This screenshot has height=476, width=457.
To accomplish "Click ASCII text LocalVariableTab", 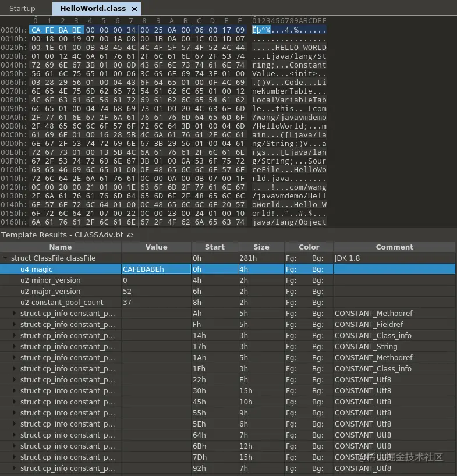I will point(289,100).
